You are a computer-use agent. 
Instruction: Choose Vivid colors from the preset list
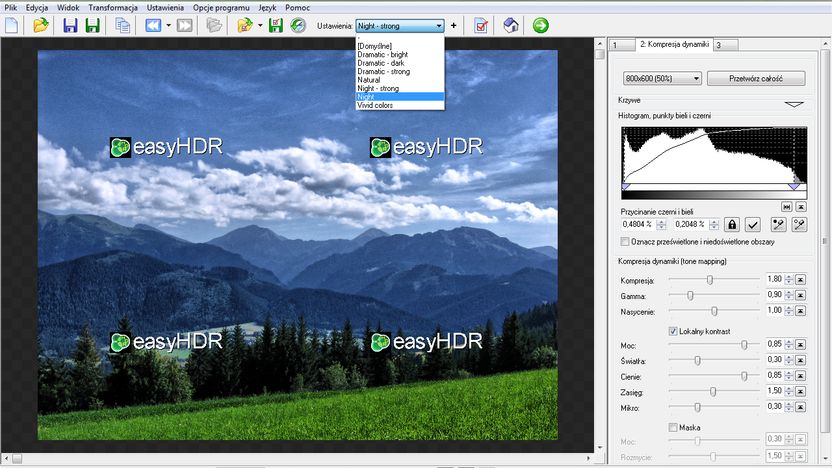pyautogui.click(x=400, y=105)
